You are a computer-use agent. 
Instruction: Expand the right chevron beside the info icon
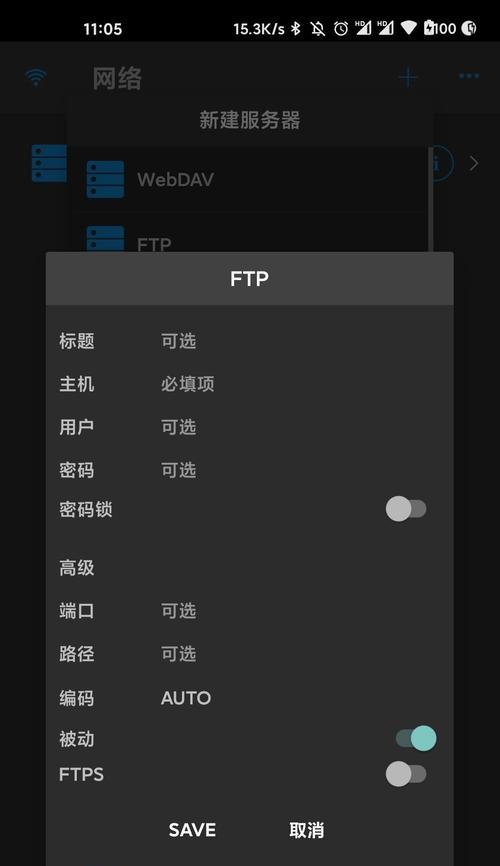pyautogui.click(x=473, y=163)
